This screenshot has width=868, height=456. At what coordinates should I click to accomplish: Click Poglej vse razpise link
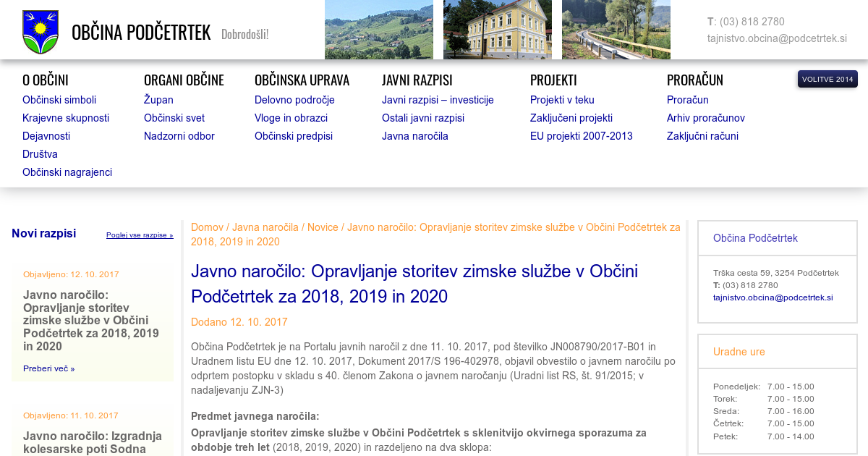point(140,235)
